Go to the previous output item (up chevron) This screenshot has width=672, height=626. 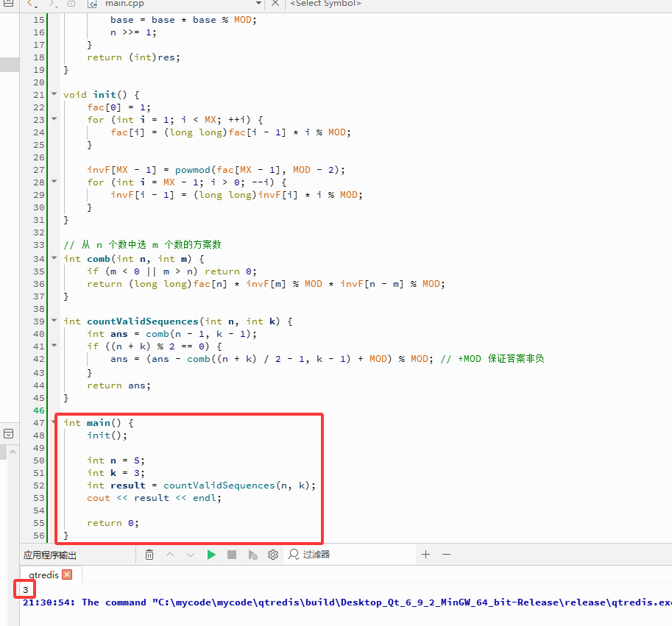[170, 555]
